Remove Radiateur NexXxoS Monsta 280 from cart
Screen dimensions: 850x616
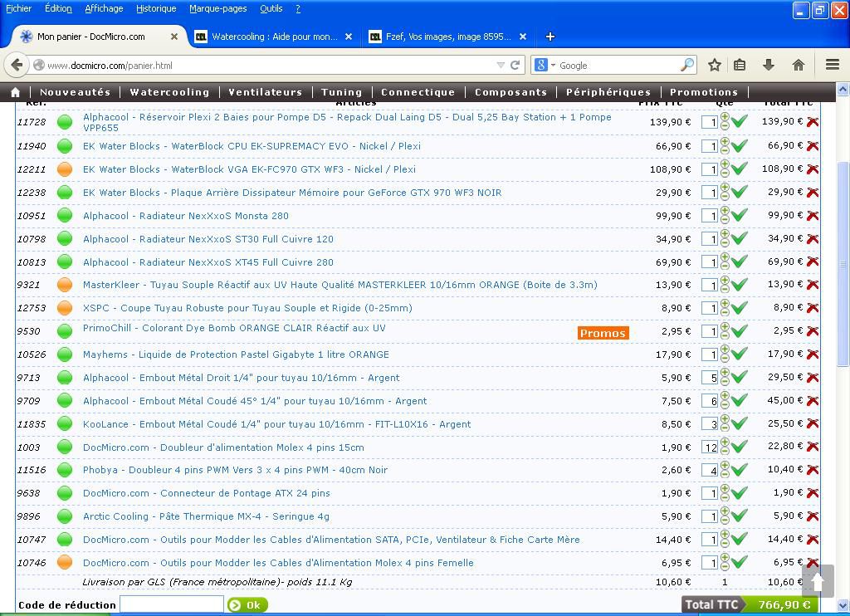pos(813,216)
